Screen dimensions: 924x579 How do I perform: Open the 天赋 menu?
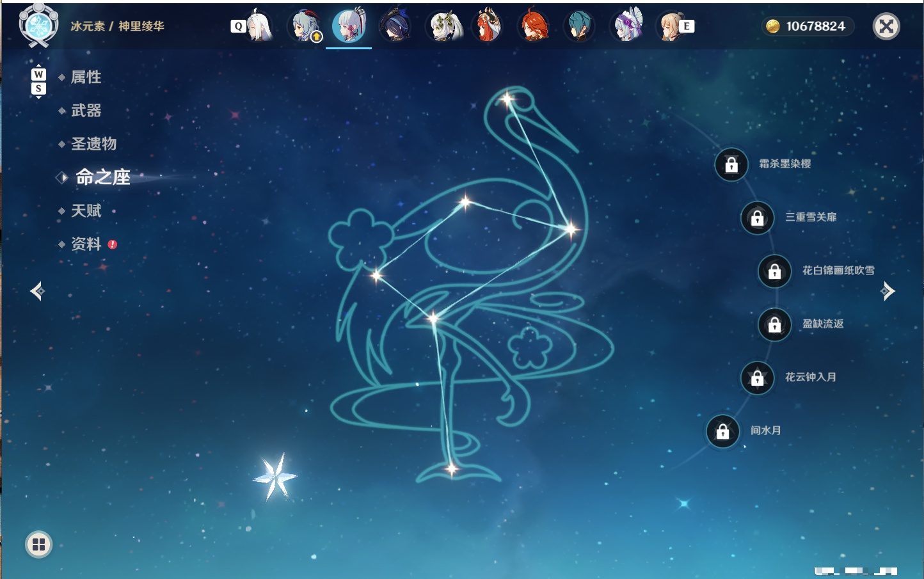[x=86, y=210]
